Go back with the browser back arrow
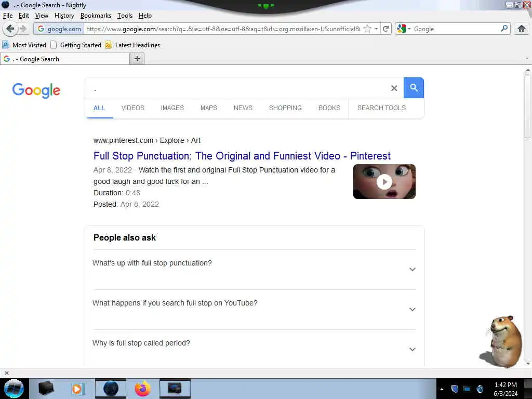This screenshot has height=399, width=532. (10, 29)
